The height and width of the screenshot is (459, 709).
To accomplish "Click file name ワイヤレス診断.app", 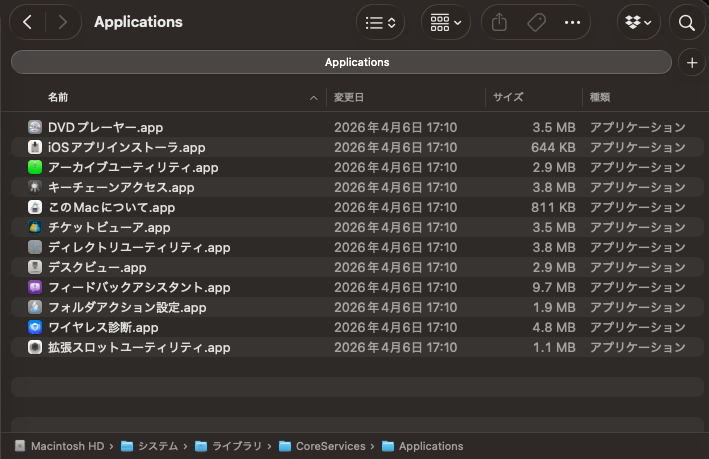I will [103, 327].
